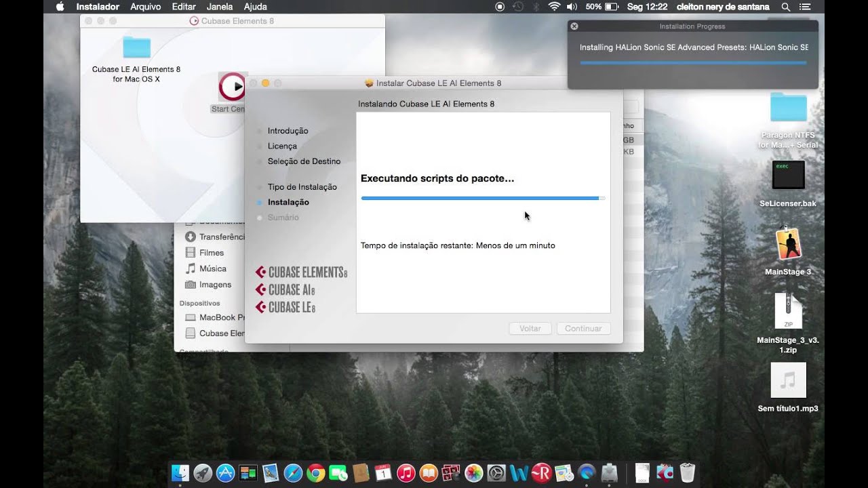Click the Time Machine menu bar icon

(x=518, y=7)
